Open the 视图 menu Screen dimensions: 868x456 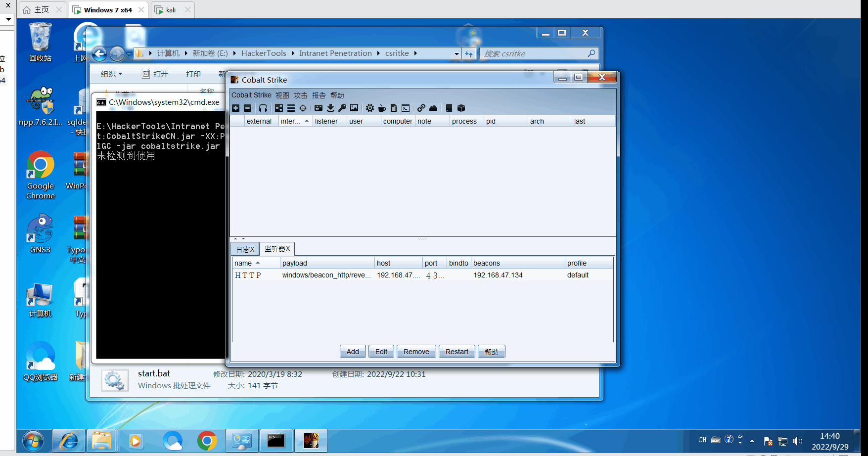[282, 95]
